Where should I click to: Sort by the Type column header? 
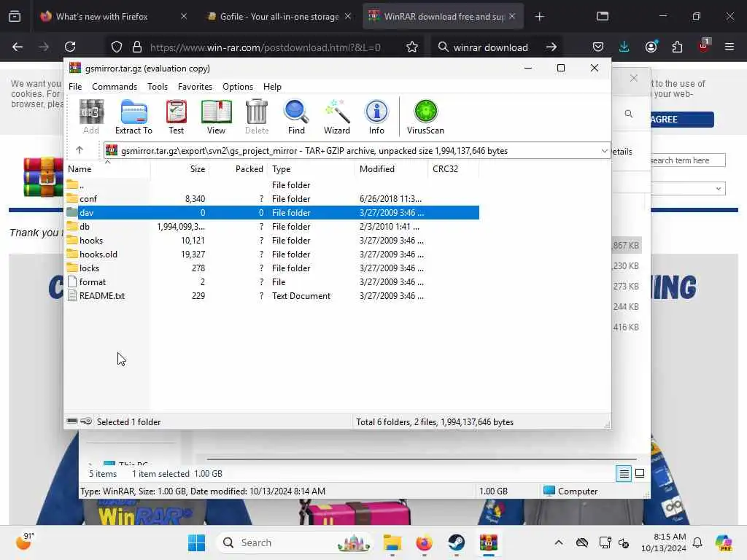click(x=311, y=169)
